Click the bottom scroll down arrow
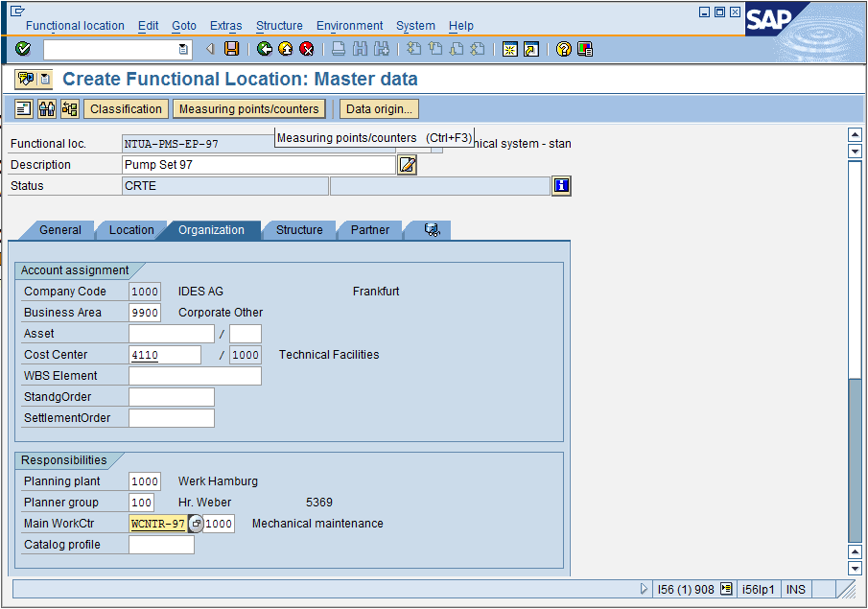Viewport: 868px width, 609px height. [855, 569]
